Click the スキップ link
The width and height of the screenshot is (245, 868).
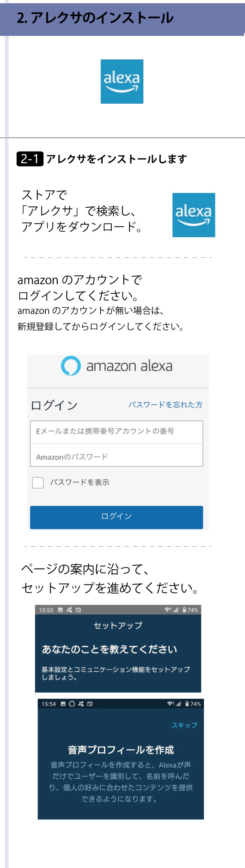point(184,725)
